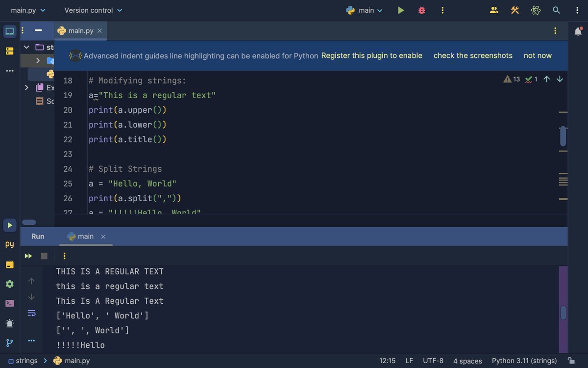Viewport: 588px width, 368px height.
Task: Show more tool windows ellipsis in left strip
Action: pyautogui.click(x=10, y=71)
